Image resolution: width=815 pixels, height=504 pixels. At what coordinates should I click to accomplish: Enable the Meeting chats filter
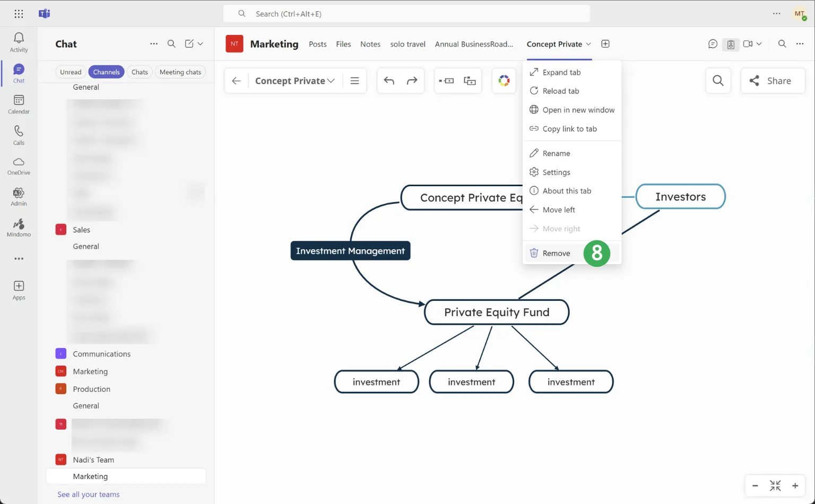[180, 72]
